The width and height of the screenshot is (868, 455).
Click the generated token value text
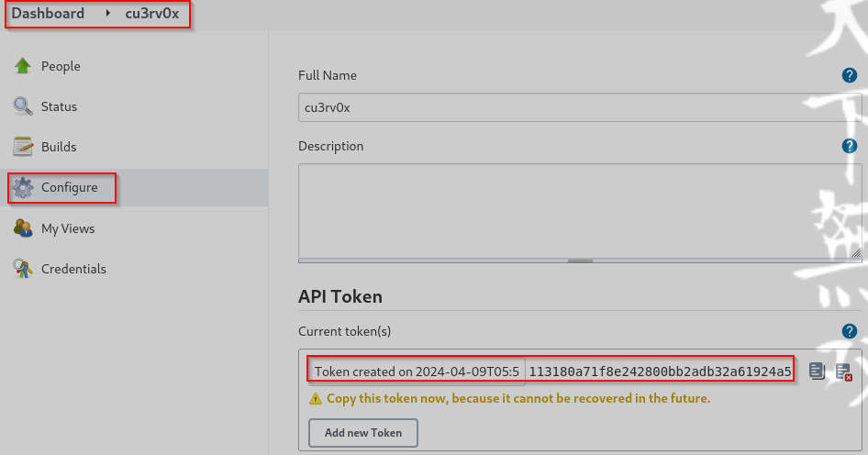tap(659, 372)
